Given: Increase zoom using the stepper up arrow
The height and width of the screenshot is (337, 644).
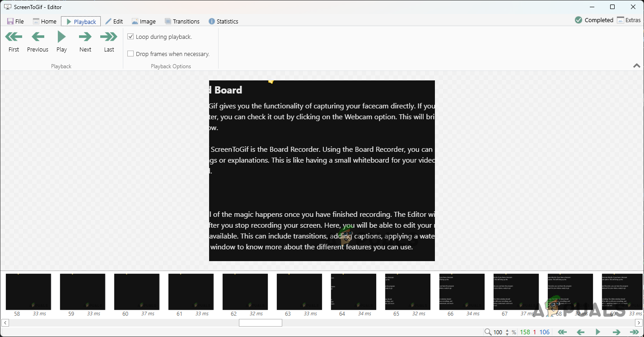Looking at the screenshot, I should click(508, 330).
